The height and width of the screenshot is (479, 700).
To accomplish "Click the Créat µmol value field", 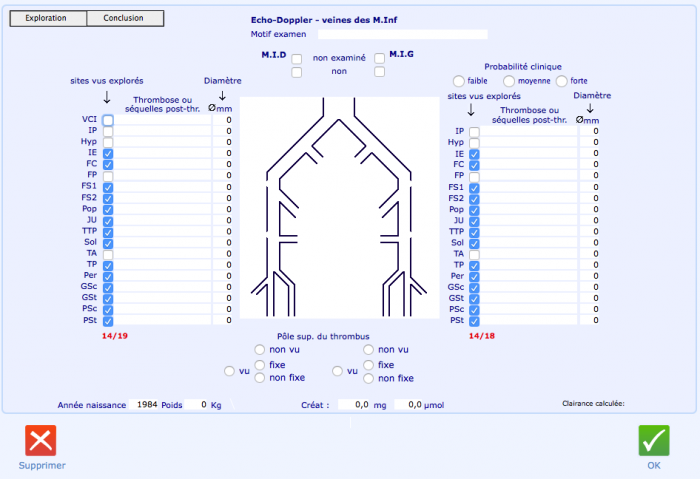I will [x=408, y=404].
